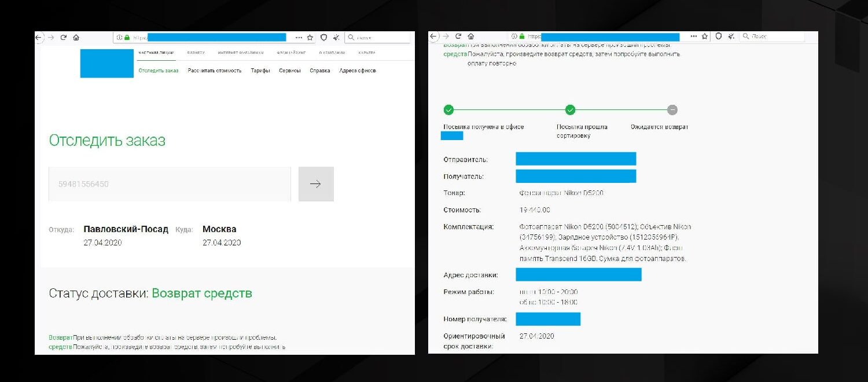Click the tracking protection shield icon
The image size is (868, 382).
coord(323,36)
